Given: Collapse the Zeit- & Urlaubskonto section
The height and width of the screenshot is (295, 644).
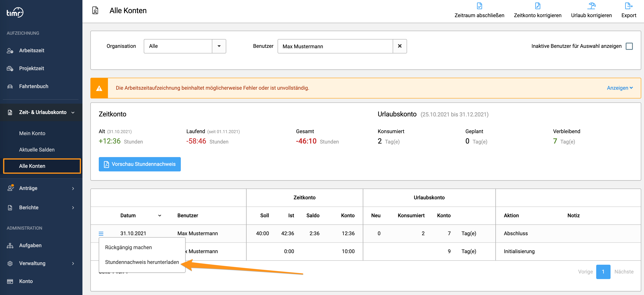Looking at the screenshot, I should point(73,113).
